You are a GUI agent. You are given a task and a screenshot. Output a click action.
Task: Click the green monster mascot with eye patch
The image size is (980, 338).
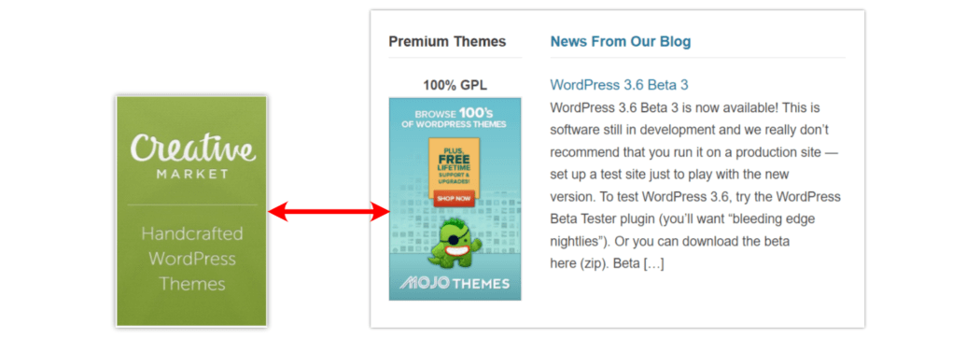pos(455,243)
